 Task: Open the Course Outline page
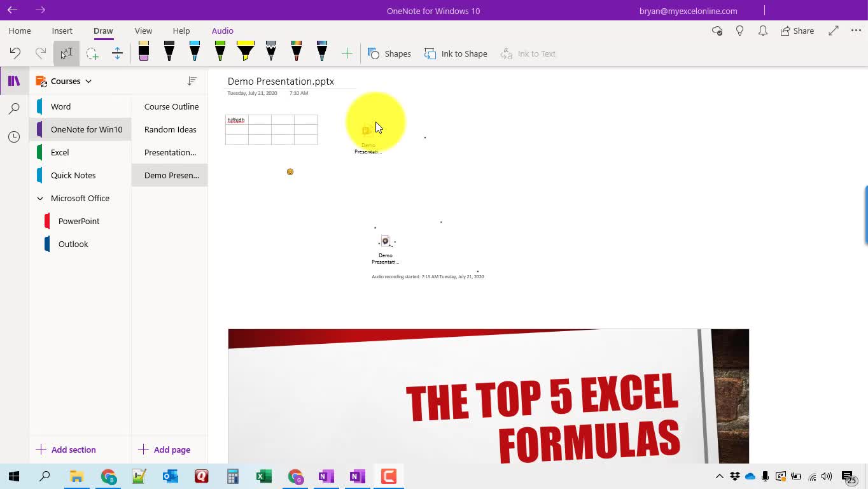pyautogui.click(x=171, y=106)
